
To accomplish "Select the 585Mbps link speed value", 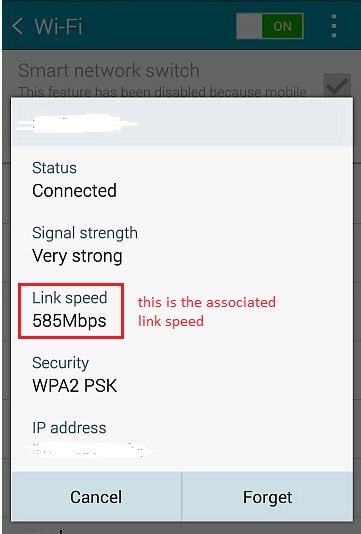I will pos(69,321).
